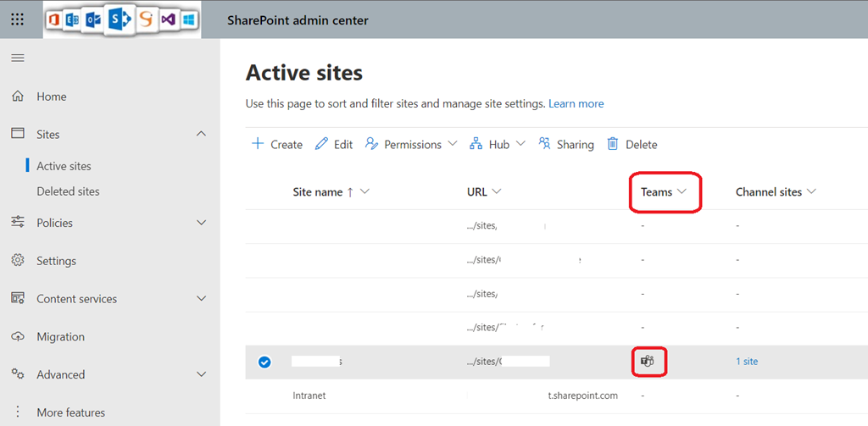Click the Edit pencil icon
Viewport: 868px width, 426px height.
[321, 144]
